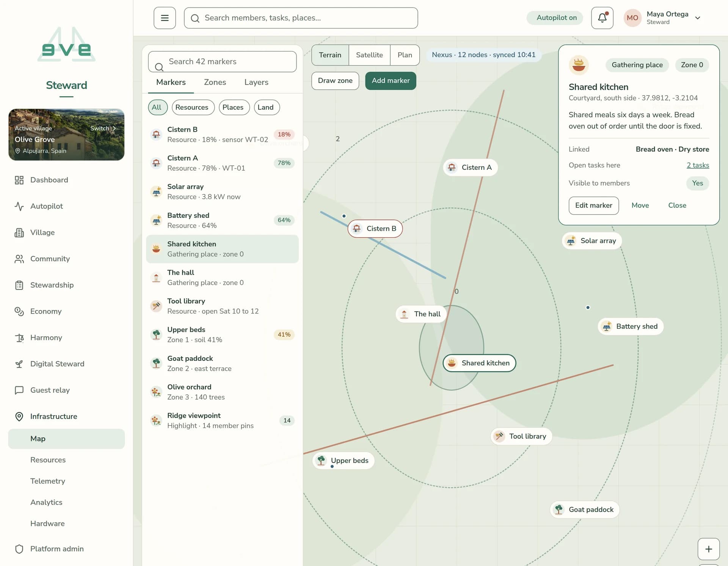Click the global search members field

point(301,18)
